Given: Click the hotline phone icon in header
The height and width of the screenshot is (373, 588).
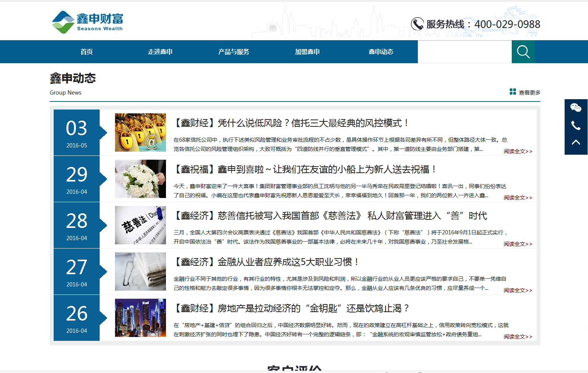Looking at the screenshot, I should click(417, 24).
